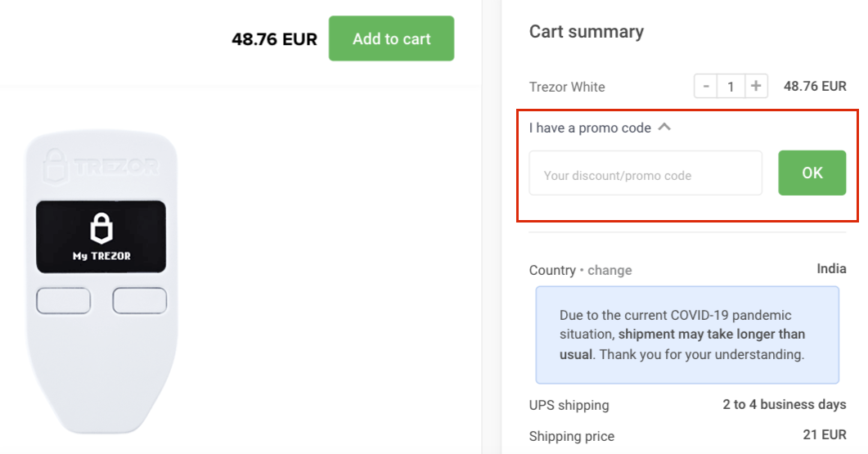The width and height of the screenshot is (868, 454).
Task: Collapse promo code section using chevron
Action: pos(664,128)
